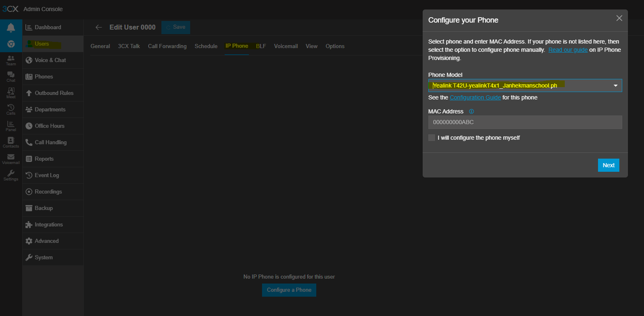Click the Configure a Phone button
This screenshot has height=316, width=644.
[x=289, y=290]
